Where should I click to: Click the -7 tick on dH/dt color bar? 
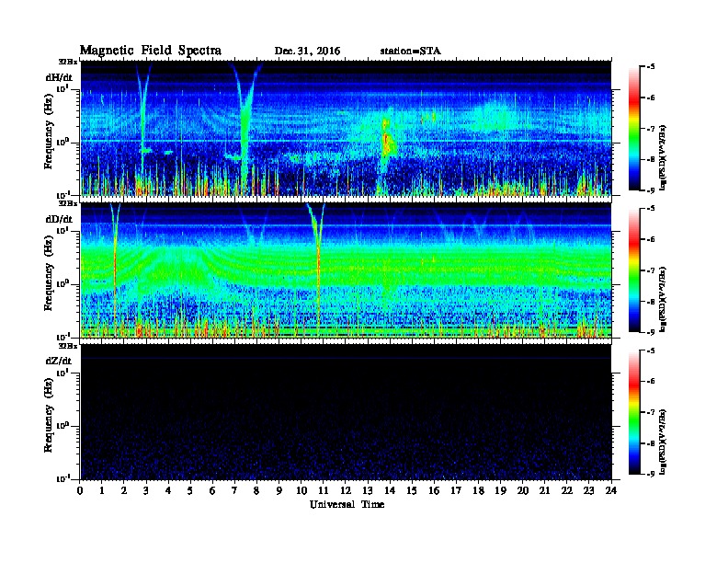[652, 129]
